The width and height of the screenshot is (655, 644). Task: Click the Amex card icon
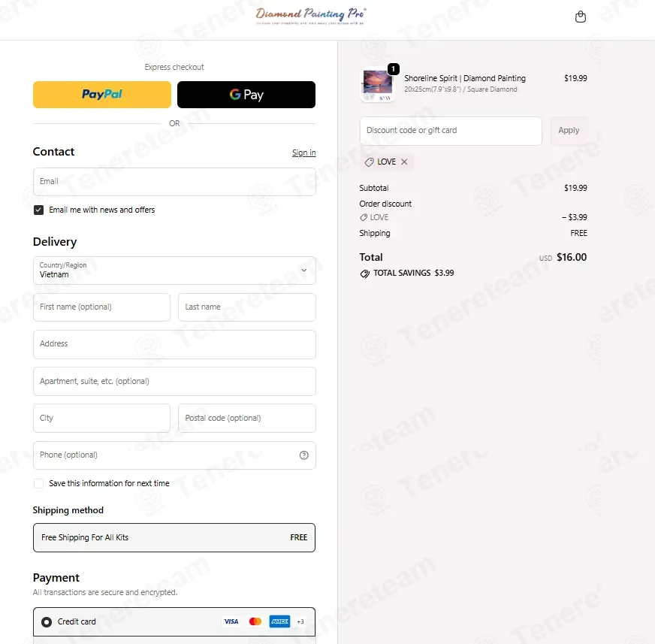click(x=279, y=621)
